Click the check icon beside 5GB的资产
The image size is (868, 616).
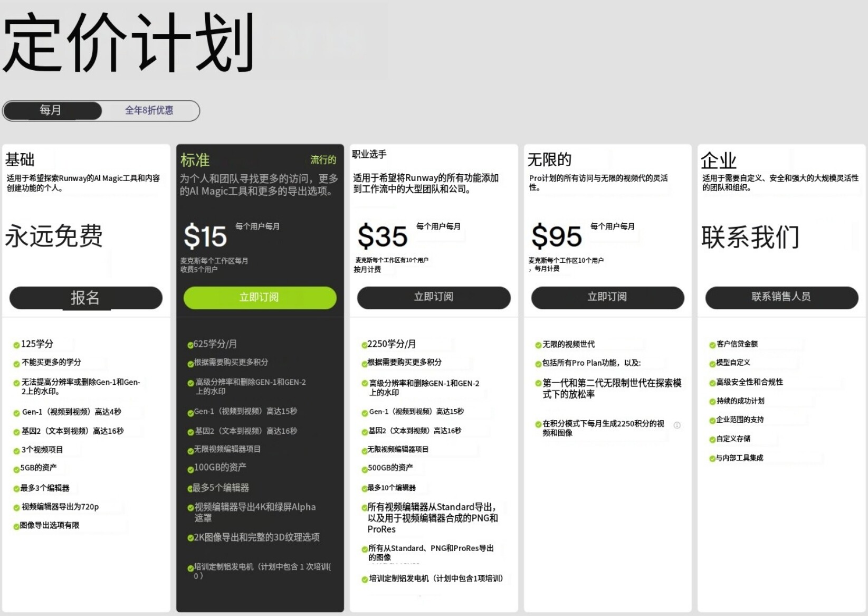click(x=16, y=469)
